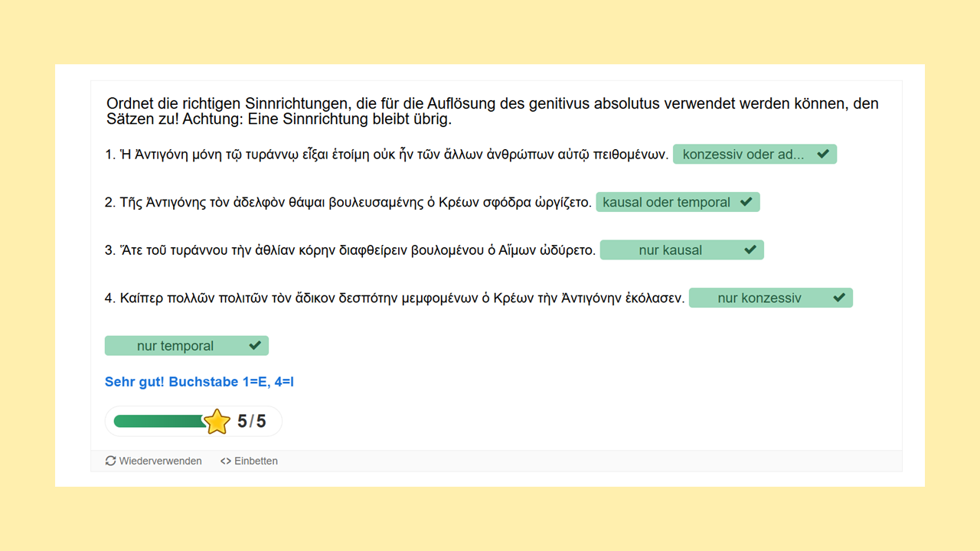Select the "konzessiv oder ad..." answer box
980x551 pixels.
tap(743, 155)
